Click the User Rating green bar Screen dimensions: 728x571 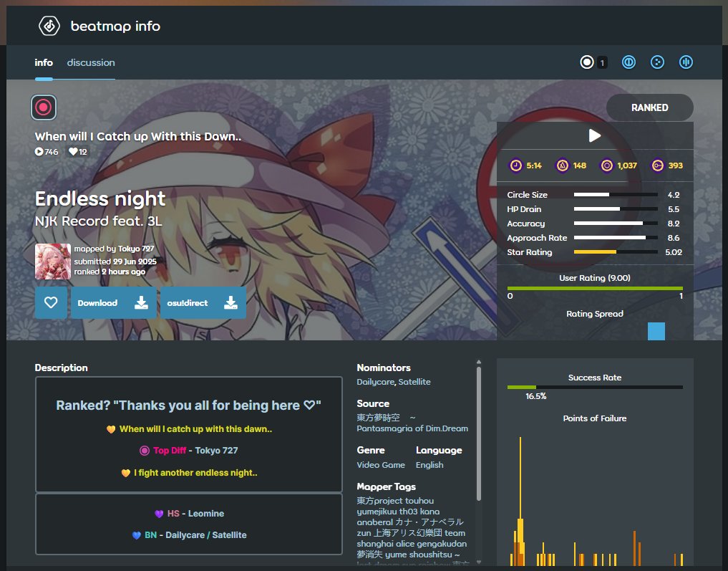point(595,289)
